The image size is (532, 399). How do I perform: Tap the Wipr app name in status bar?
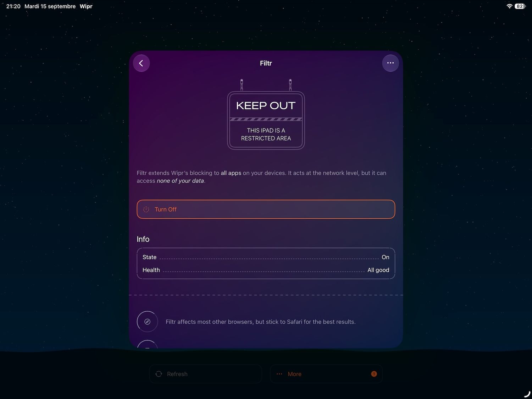[x=86, y=6]
